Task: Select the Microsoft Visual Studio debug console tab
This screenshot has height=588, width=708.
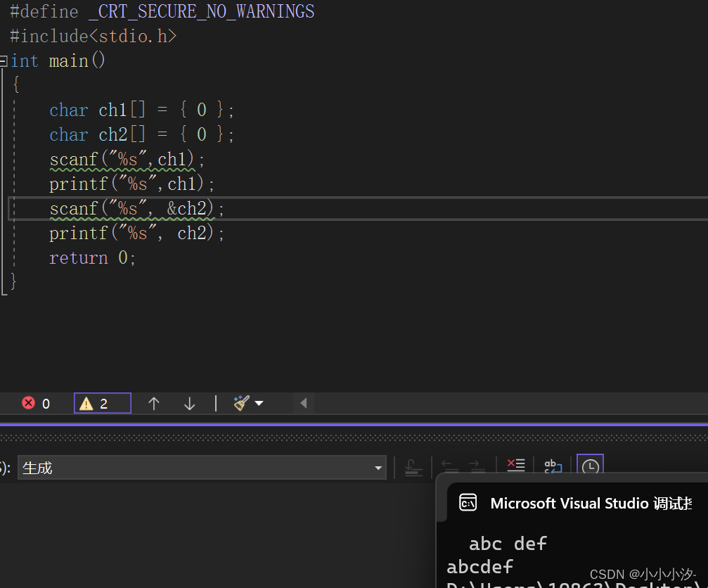Action: pos(577,503)
